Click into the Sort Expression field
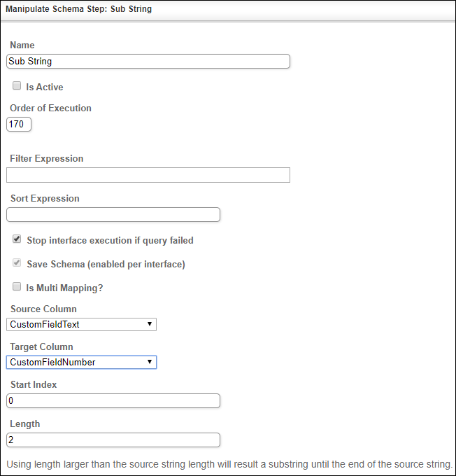 pos(113,215)
